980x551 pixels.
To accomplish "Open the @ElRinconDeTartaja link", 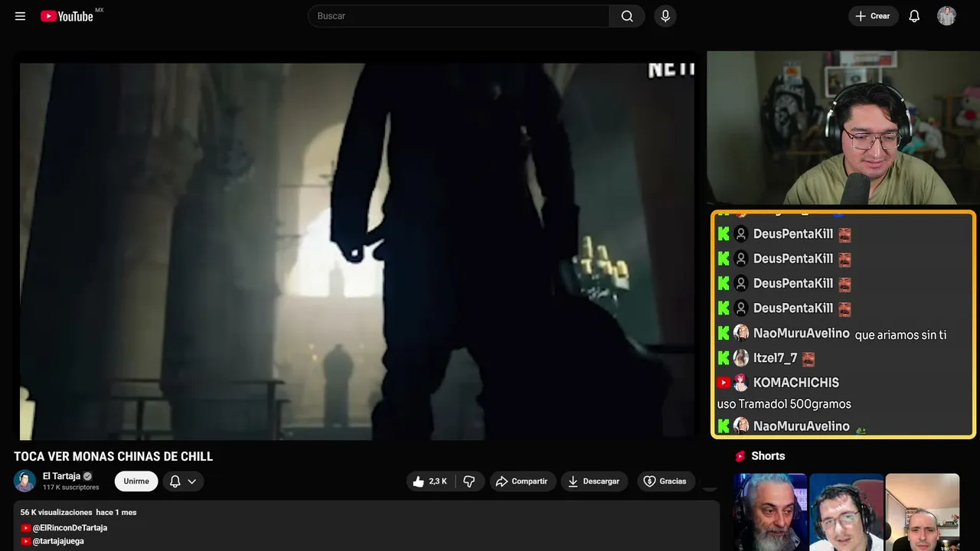I will 70,528.
